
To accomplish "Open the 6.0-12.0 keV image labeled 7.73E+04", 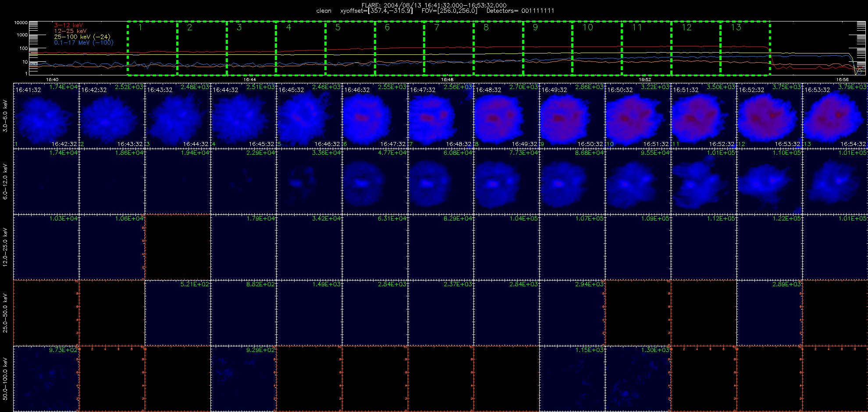I will pos(506,181).
